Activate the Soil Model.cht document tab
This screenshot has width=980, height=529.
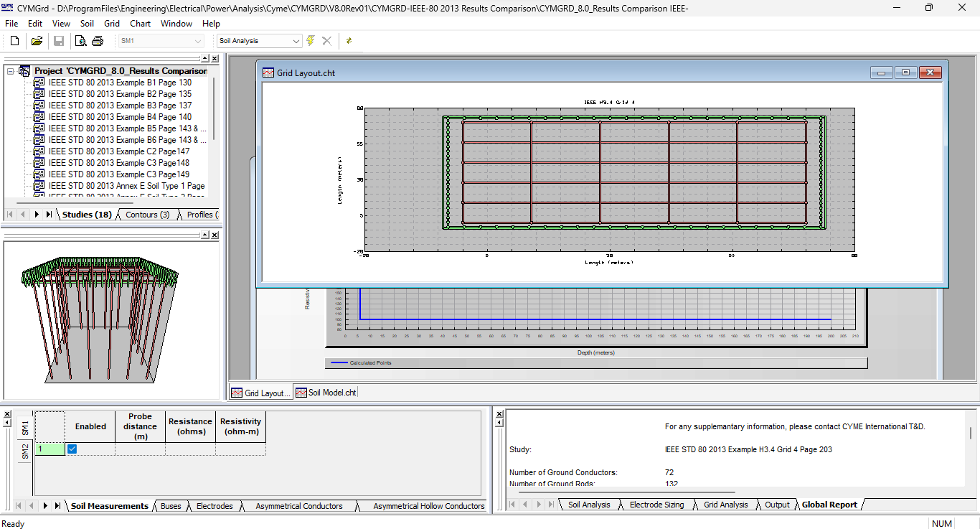[x=326, y=393]
